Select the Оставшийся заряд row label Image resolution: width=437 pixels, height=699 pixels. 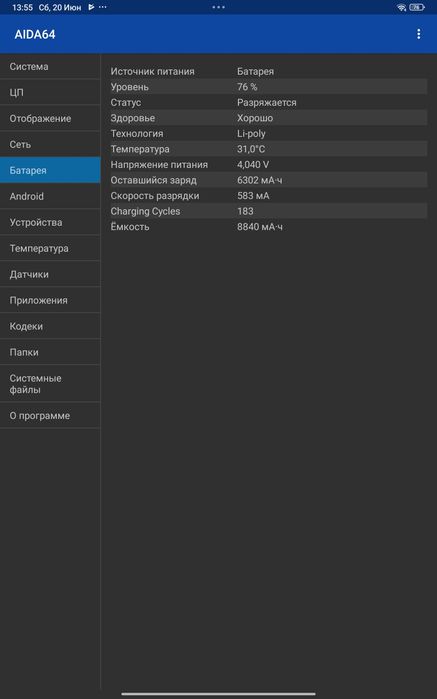click(x=153, y=181)
